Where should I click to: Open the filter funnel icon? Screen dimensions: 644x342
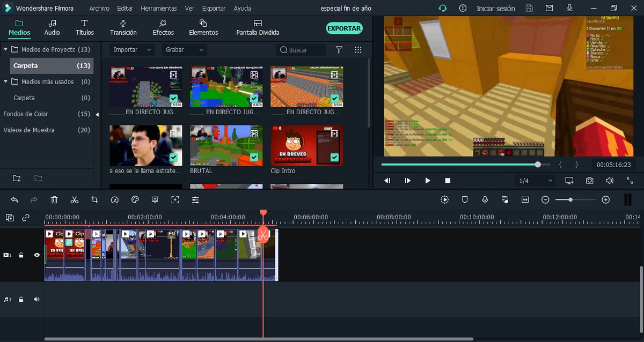click(x=339, y=50)
